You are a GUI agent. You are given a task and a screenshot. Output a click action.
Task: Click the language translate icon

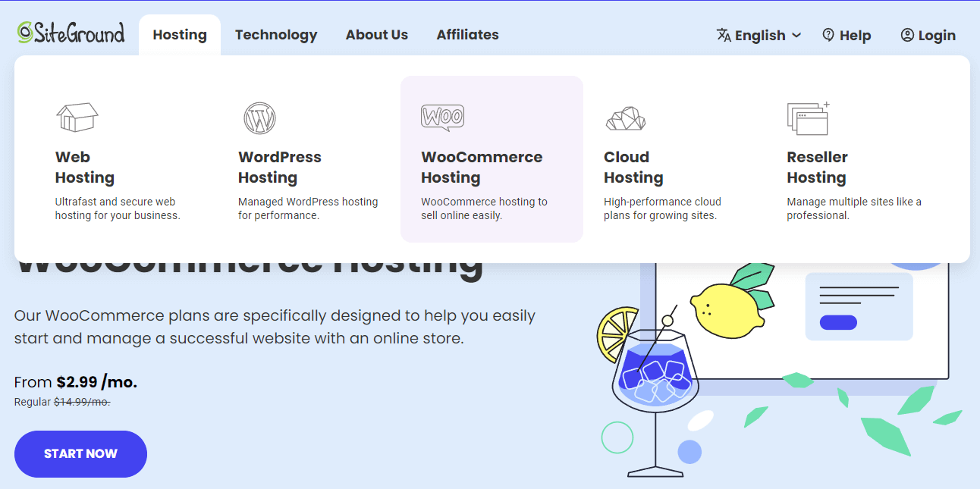(724, 35)
